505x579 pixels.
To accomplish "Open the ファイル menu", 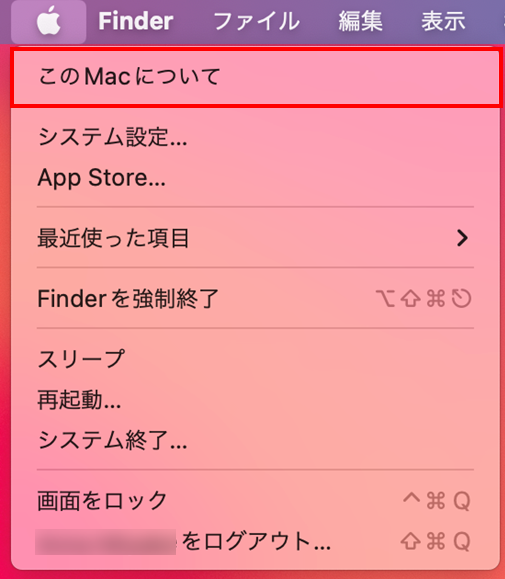I will click(257, 21).
